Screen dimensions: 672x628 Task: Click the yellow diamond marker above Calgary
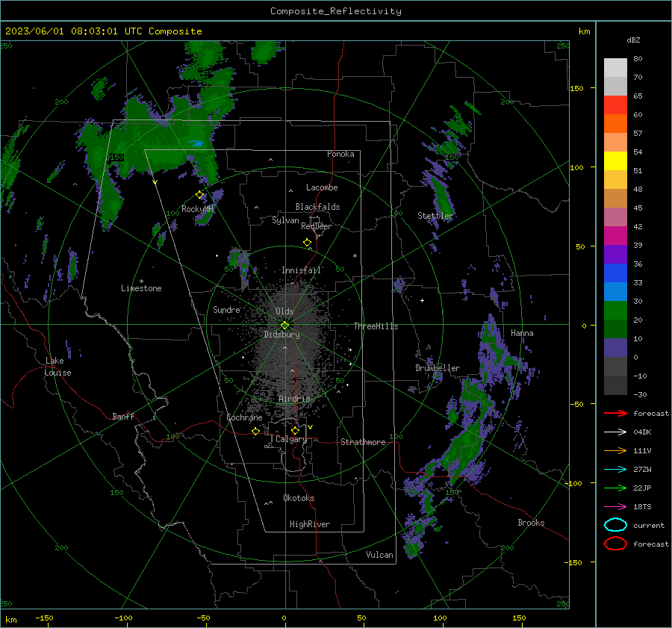tap(295, 430)
